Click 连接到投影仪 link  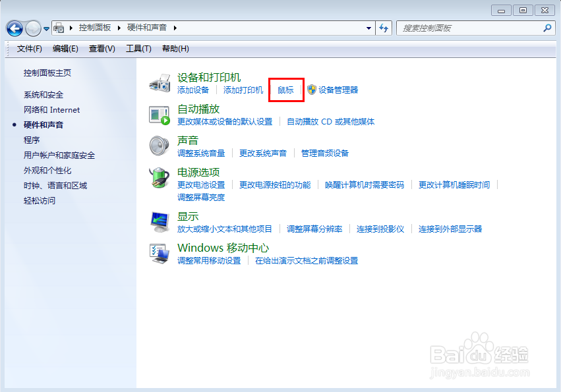pyautogui.click(x=380, y=229)
